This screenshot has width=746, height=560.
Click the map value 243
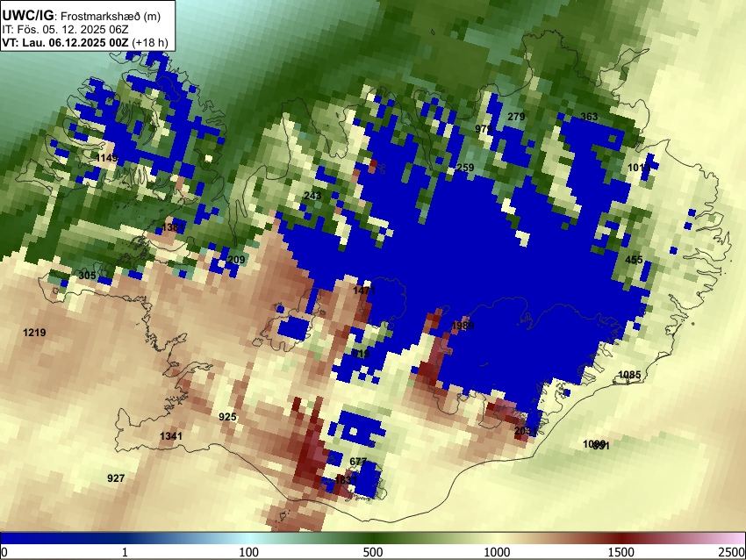pyautogui.click(x=312, y=196)
